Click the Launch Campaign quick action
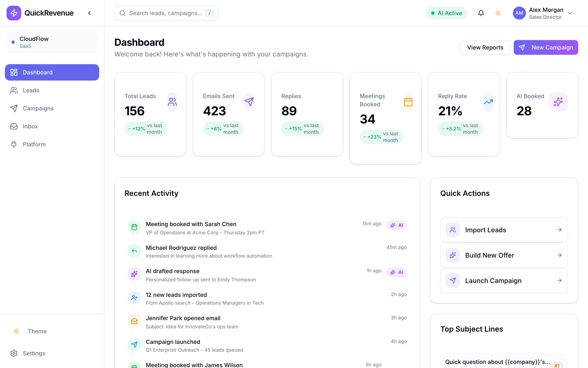Image resolution: width=588 pixels, height=368 pixels. pos(504,281)
